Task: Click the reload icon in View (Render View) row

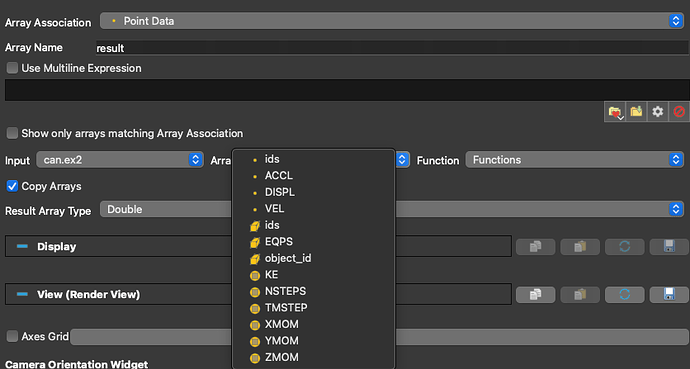Action: (625, 294)
